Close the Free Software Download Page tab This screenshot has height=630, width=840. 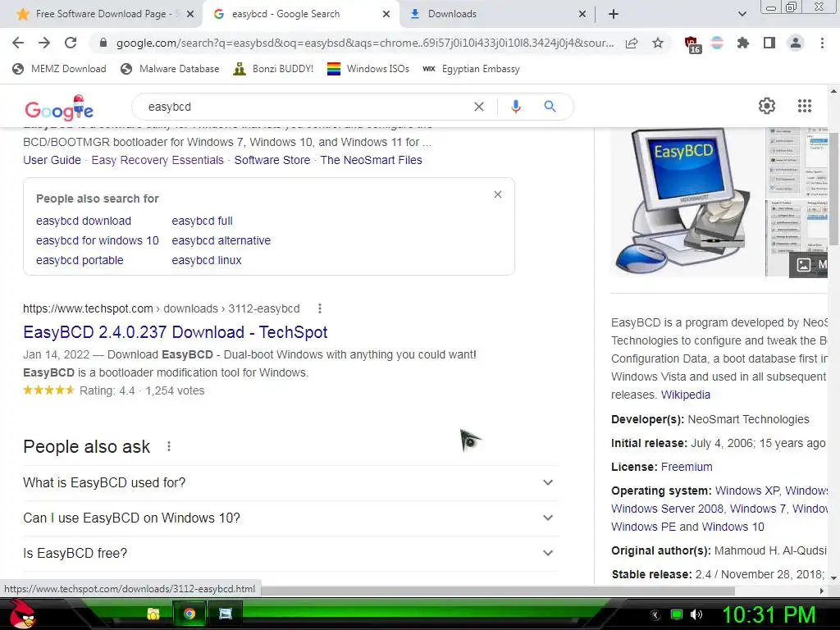click(x=190, y=14)
